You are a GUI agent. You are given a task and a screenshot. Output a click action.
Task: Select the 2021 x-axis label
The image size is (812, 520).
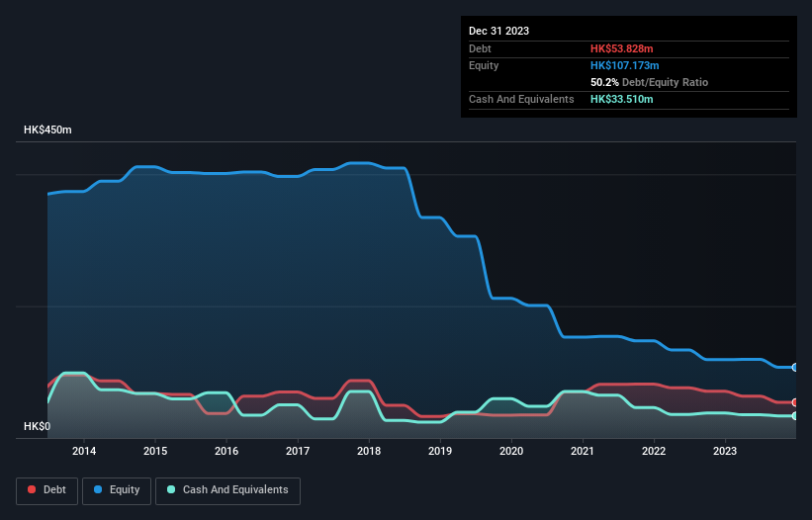583,451
